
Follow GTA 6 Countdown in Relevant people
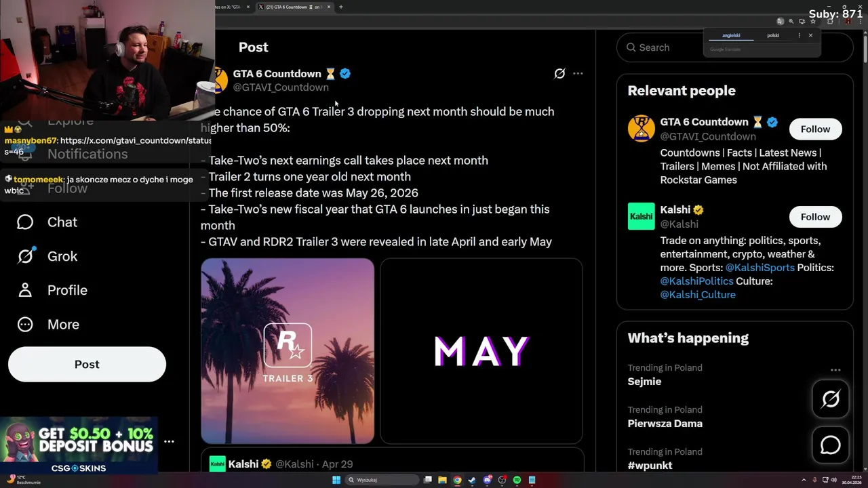(815, 129)
